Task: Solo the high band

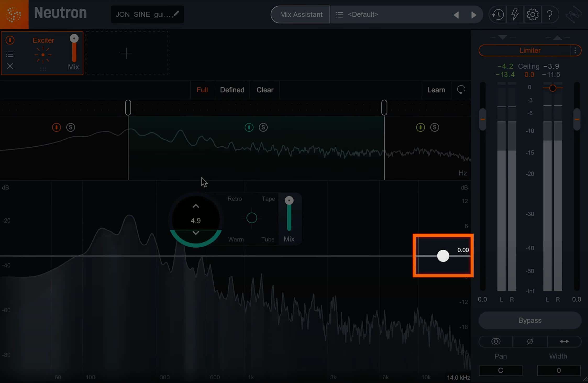Action: pos(435,127)
